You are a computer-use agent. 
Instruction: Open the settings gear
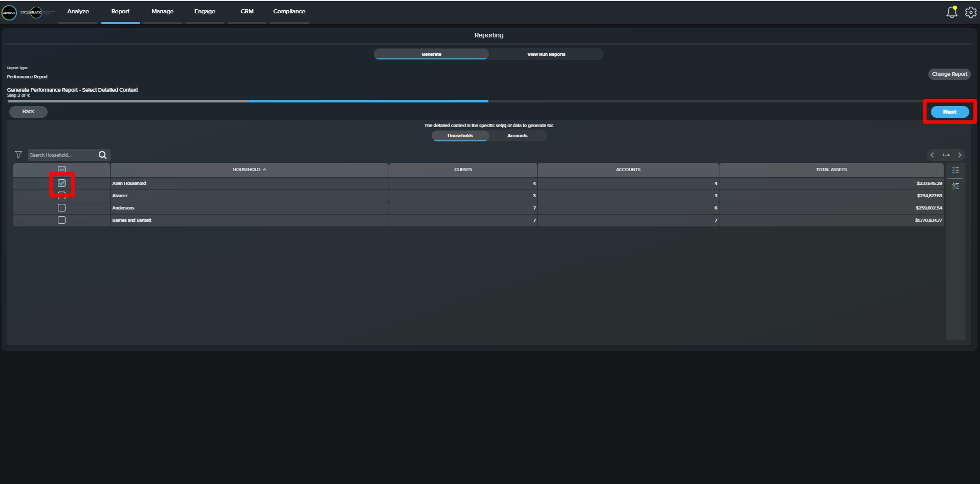tap(971, 12)
